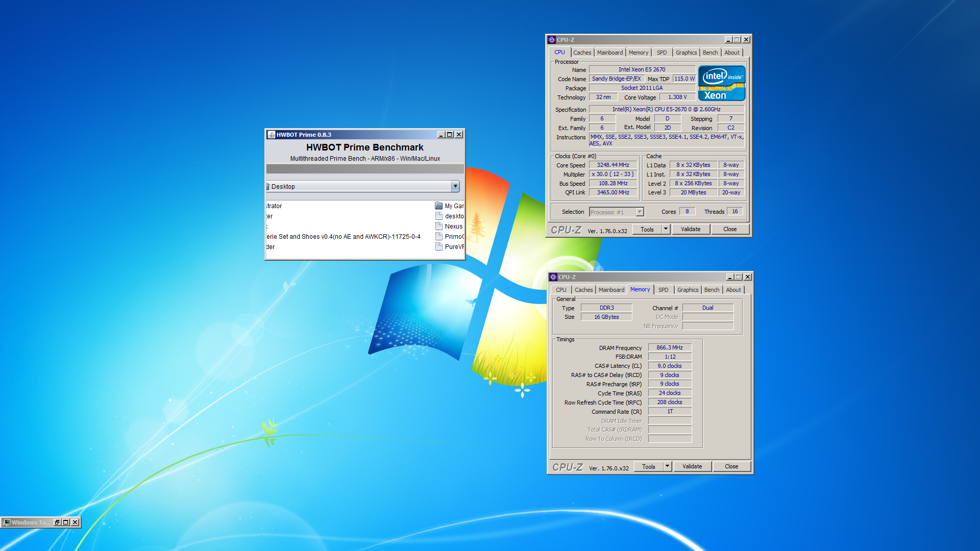Screen dimensions: 980x551
Task: Open the About tab in upper CPU-Z
Action: click(732, 53)
